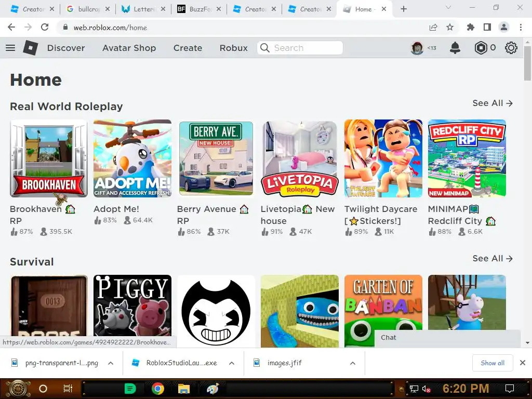Open the Robux menu item
532x399 pixels.
[x=233, y=48]
